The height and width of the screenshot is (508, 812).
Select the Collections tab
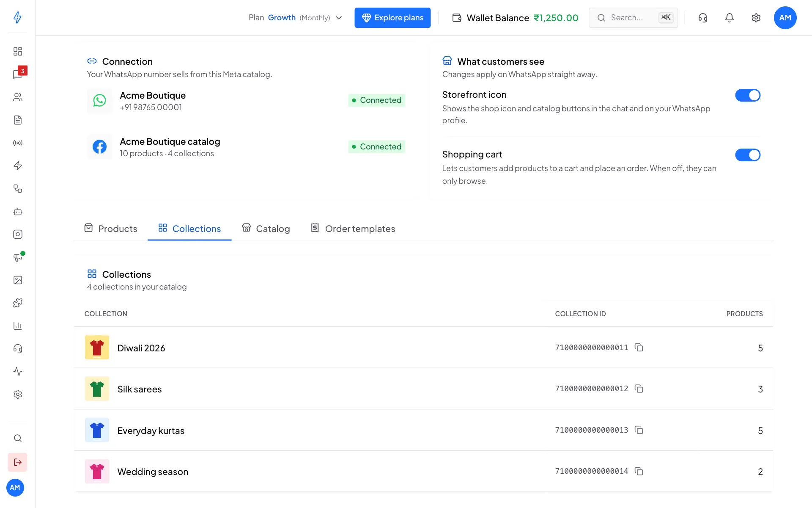tap(189, 229)
